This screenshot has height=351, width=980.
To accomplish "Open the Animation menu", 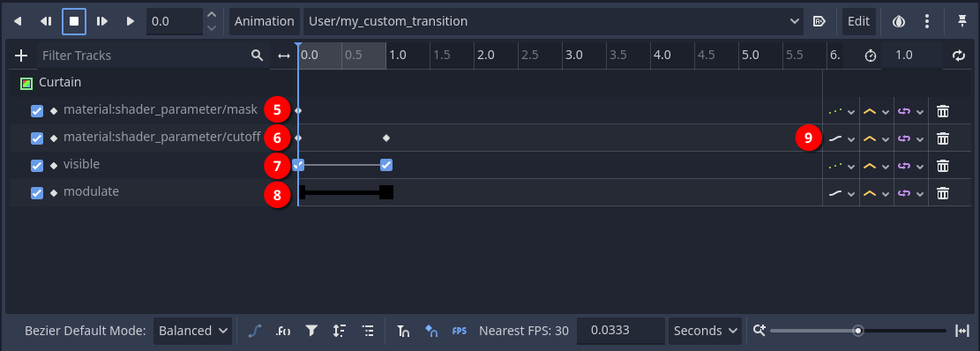I will click(265, 21).
